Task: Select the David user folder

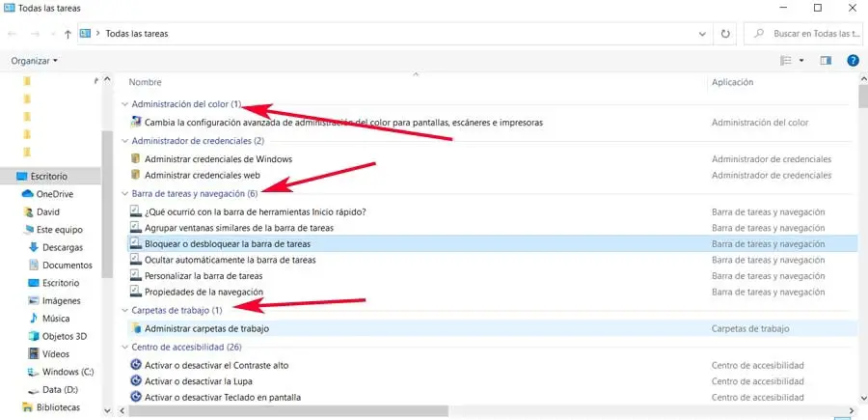Action: click(48, 212)
